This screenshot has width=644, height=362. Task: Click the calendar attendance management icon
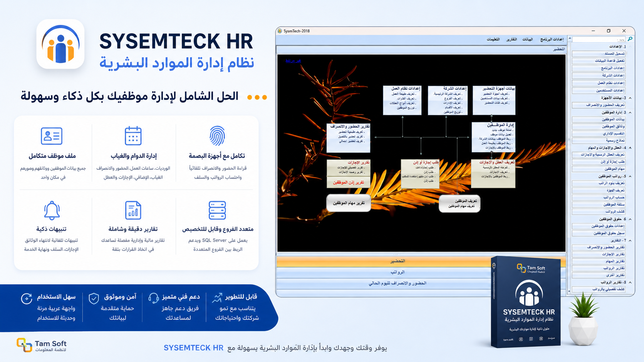click(133, 135)
